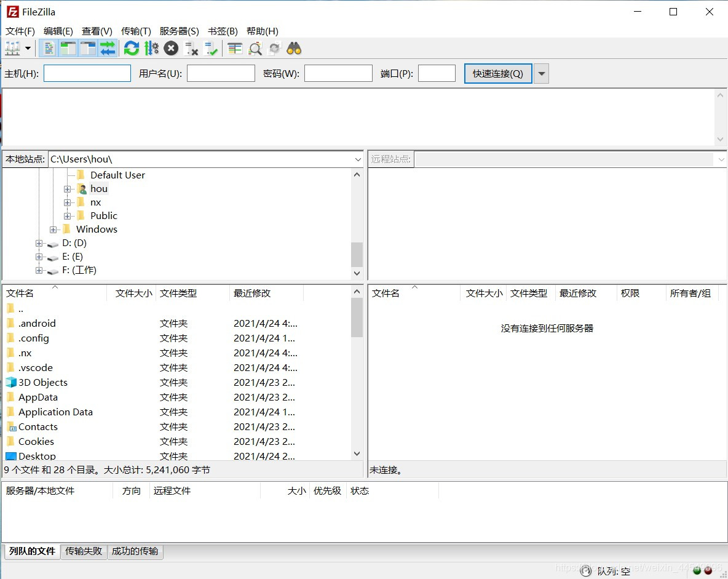This screenshot has height=579, width=728.
Task: Open the Site Manager dropdown arrow
Action: pyautogui.click(x=28, y=49)
